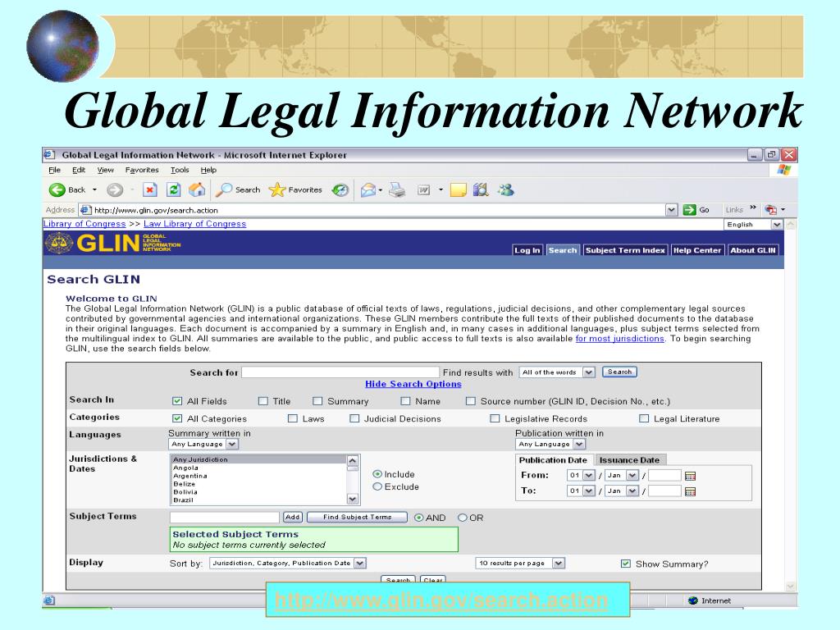Check the Laws category checkbox
This screenshot has height=630, width=840.
pyautogui.click(x=293, y=418)
